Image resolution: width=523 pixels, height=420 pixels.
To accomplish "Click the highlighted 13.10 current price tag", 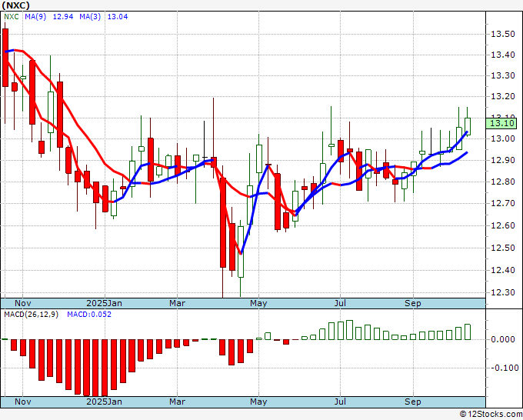I will pos(501,123).
